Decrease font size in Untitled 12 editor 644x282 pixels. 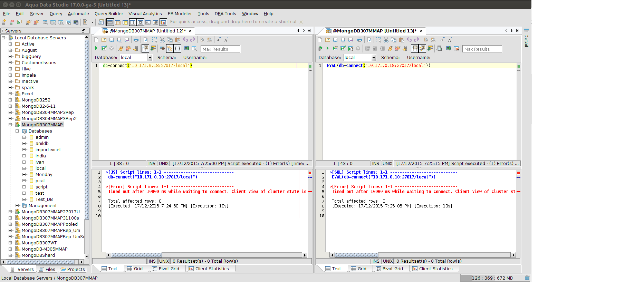click(218, 40)
